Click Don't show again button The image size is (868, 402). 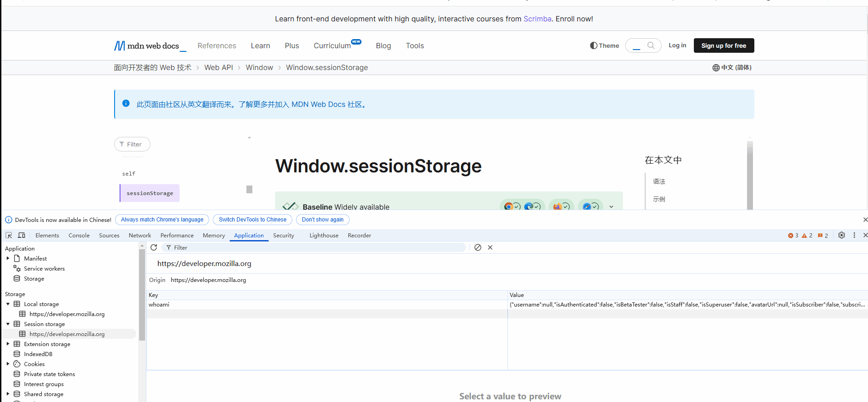(323, 220)
